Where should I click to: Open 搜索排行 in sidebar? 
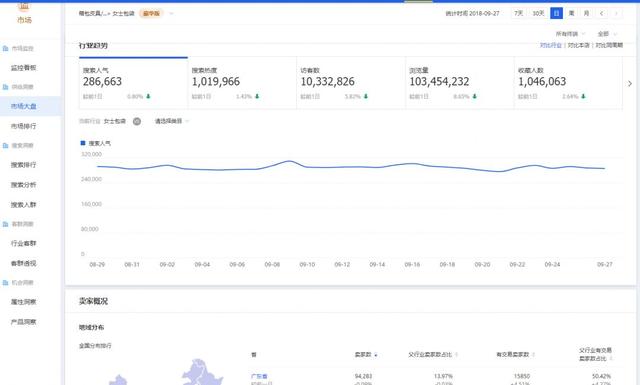click(24, 165)
